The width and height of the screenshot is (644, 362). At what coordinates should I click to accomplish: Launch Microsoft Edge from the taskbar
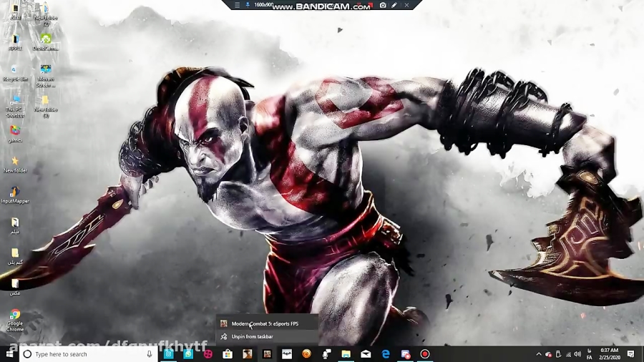[385, 354]
